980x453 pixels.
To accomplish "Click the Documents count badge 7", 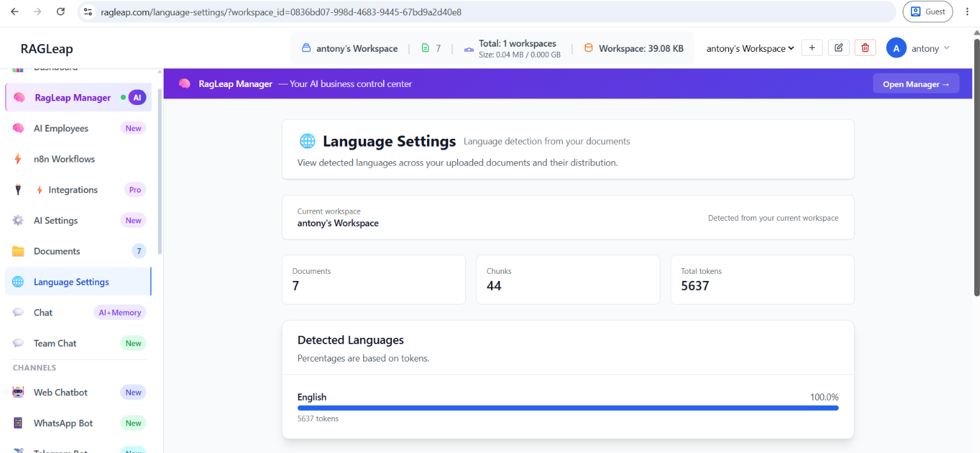I will click(x=139, y=251).
